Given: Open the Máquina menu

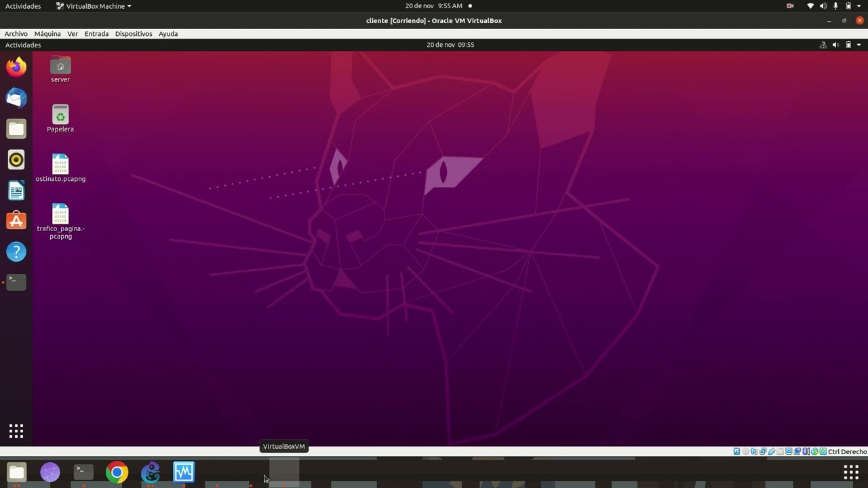Looking at the screenshot, I should 47,34.
